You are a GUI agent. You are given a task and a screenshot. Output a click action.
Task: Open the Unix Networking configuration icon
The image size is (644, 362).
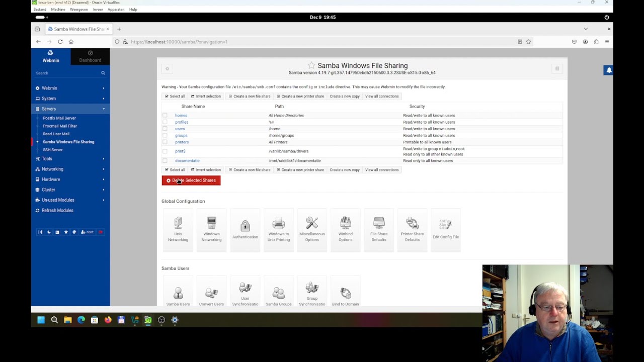[x=178, y=229]
